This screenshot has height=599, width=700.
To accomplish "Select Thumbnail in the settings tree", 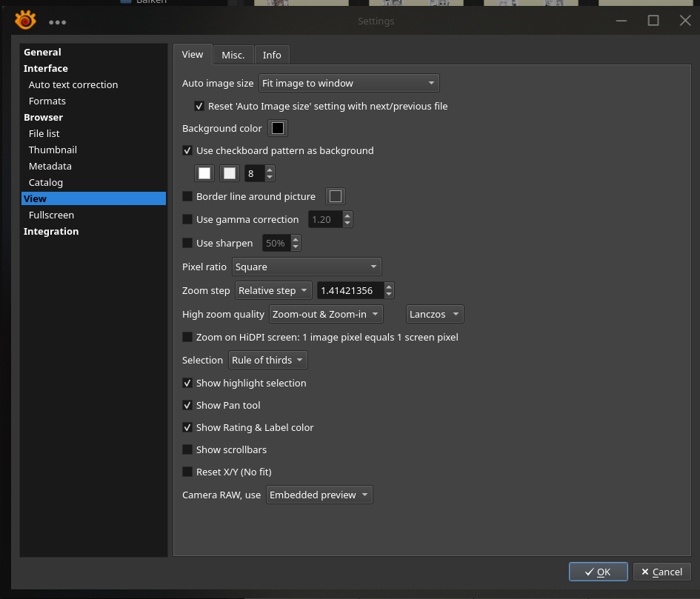I will [x=53, y=150].
